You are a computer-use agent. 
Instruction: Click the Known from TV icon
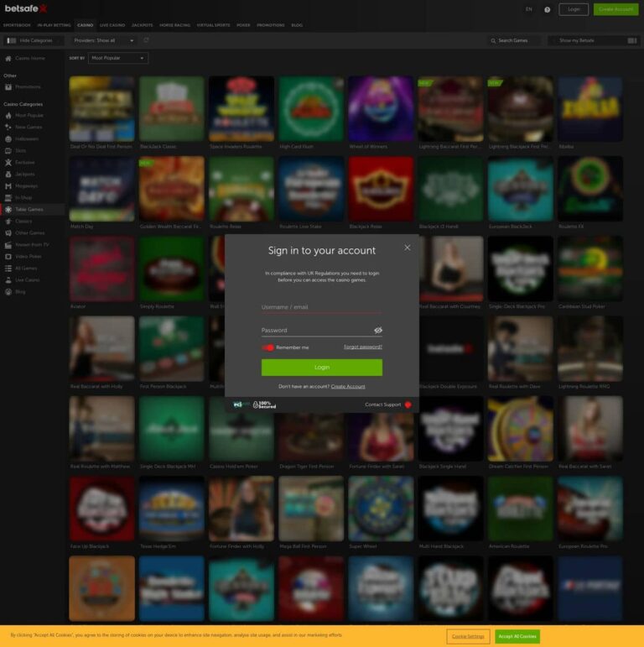point(8,245)
